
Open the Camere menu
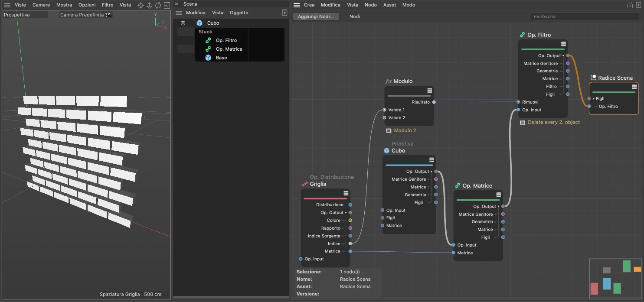tap(41, 5)
